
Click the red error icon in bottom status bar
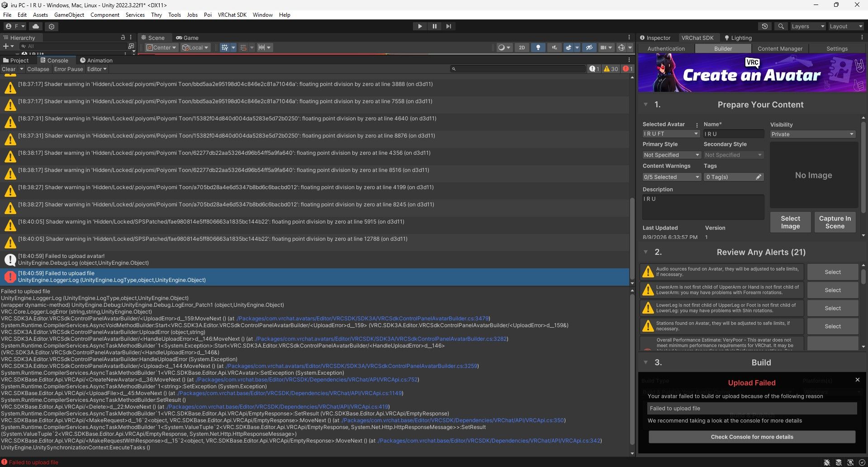click(5, 462)
